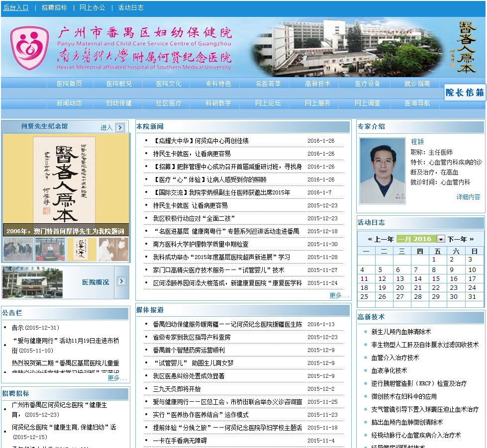Open 医海导航 in the navigation bar
487x448 pixels.
pyautogui.click(x=417, y=103)
